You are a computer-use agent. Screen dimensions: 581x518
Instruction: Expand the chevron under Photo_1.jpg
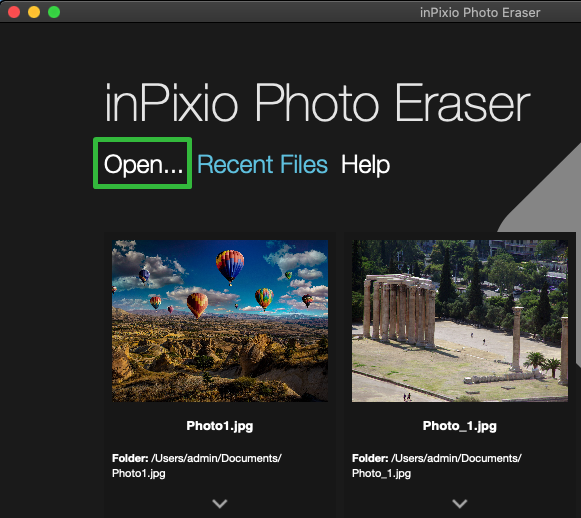pos(460,503)
